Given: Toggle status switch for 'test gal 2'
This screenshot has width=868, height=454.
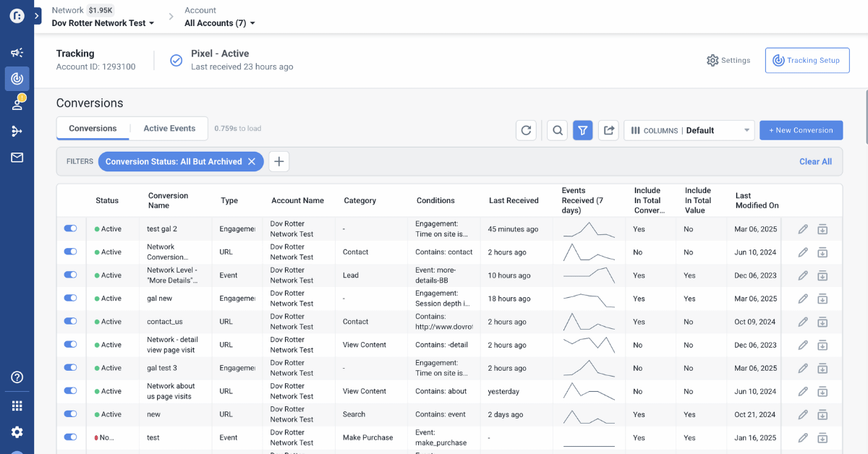Looking at the screenshot, I should 70,228.
